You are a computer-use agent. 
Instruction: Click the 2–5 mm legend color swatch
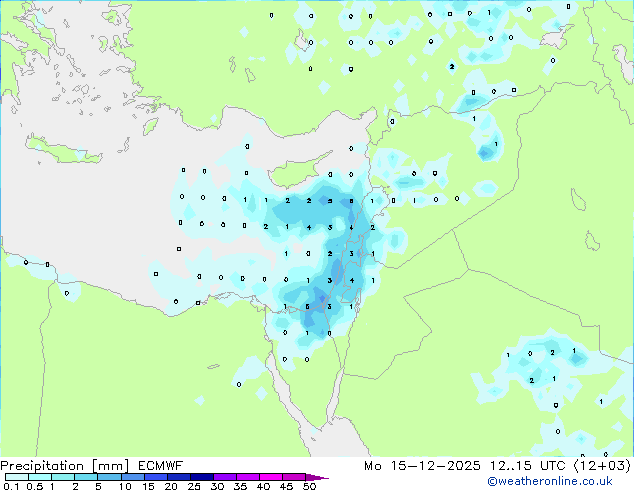[x=86, y=477]
